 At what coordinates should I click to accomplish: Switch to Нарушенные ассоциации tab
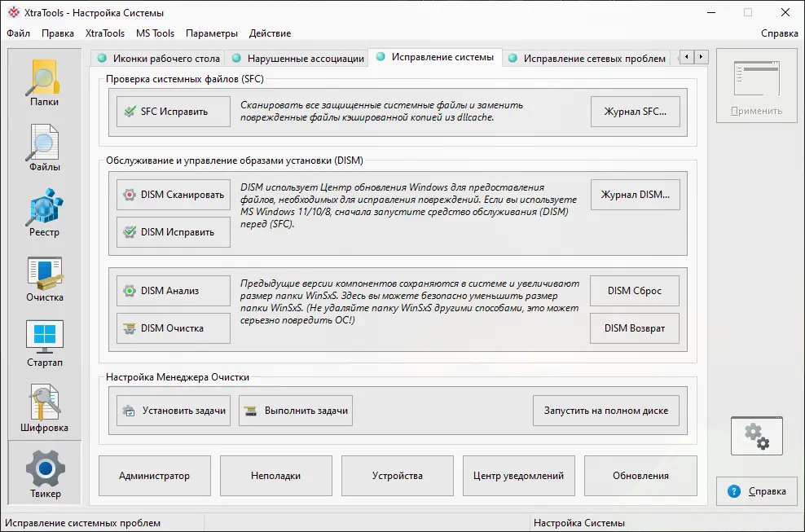pyautogui.click(x=297, y=59)
